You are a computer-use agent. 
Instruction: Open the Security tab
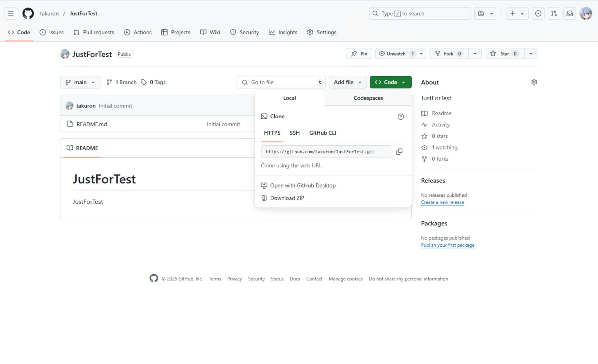coord(245,32)
